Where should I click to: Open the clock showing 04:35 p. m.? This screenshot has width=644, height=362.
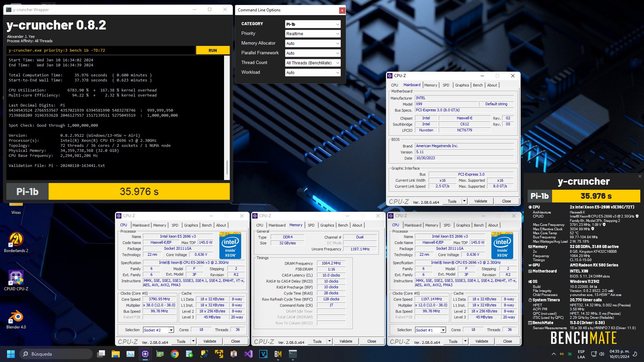(619, 354)
